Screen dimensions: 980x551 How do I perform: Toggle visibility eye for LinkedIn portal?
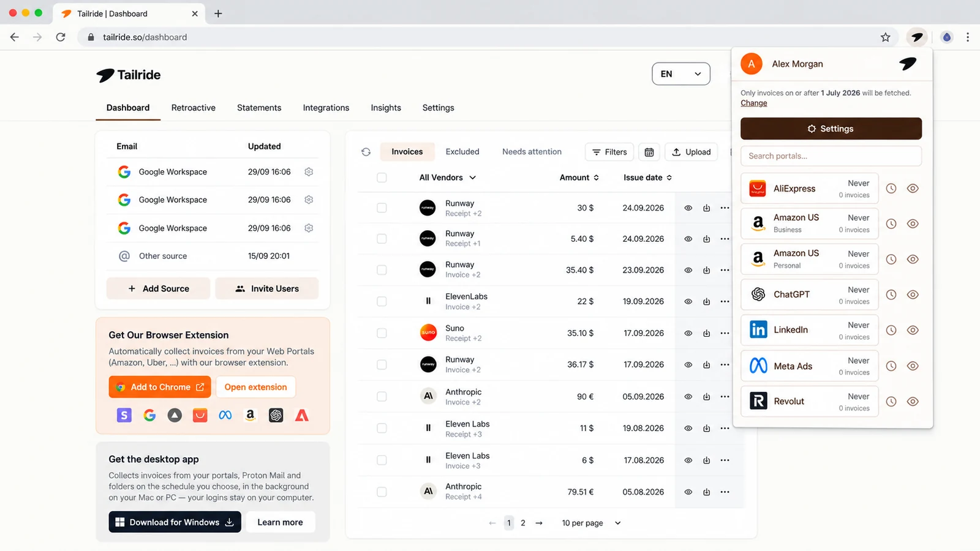tap(913, 330)
